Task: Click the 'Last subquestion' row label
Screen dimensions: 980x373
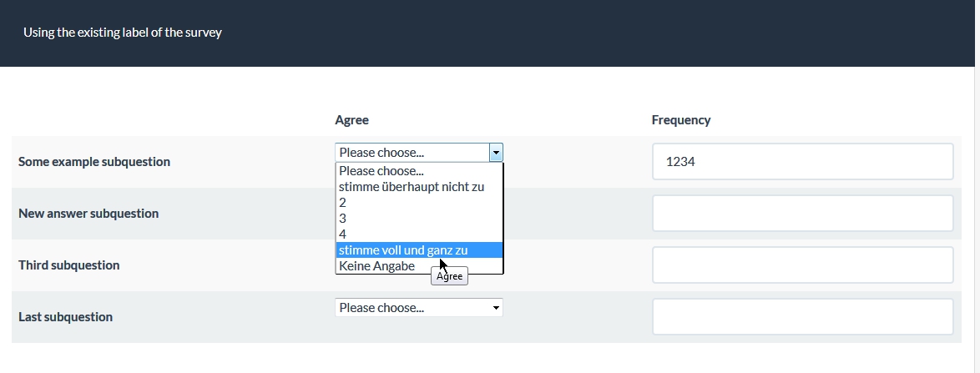Action: point(65,317)
